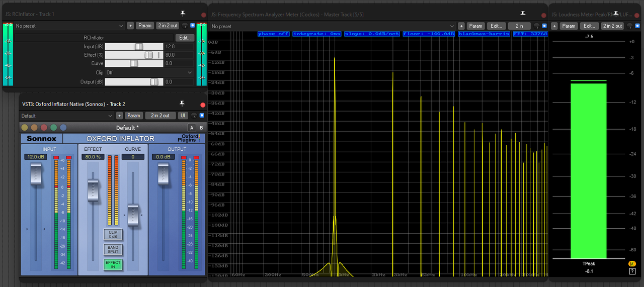Pin the Oxford Inflator Native window

coord(182,104)
